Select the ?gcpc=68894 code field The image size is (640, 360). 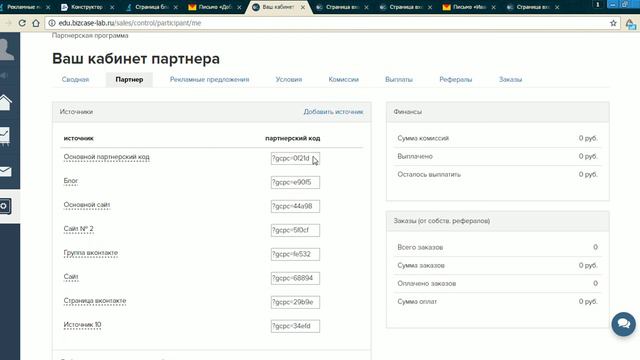click(295, 278)
